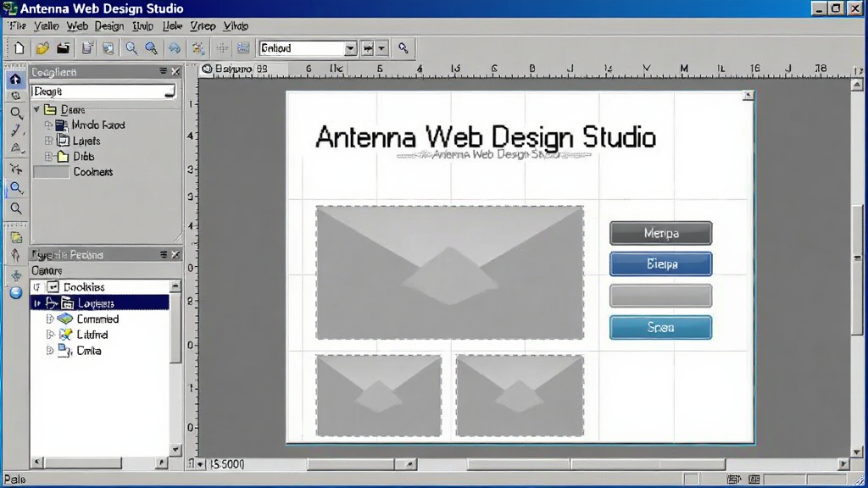
Task: Select the blue zoom tool in left sidebar
Action: pos(16,188)
